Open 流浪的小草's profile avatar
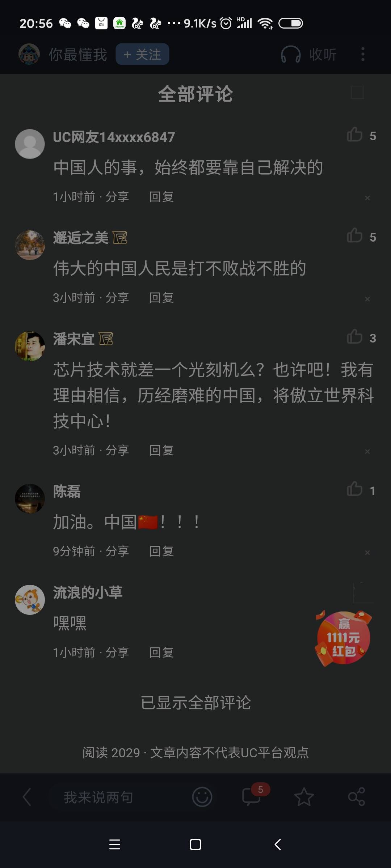Viewport: 391px width, 868px height. pos(30,600)
